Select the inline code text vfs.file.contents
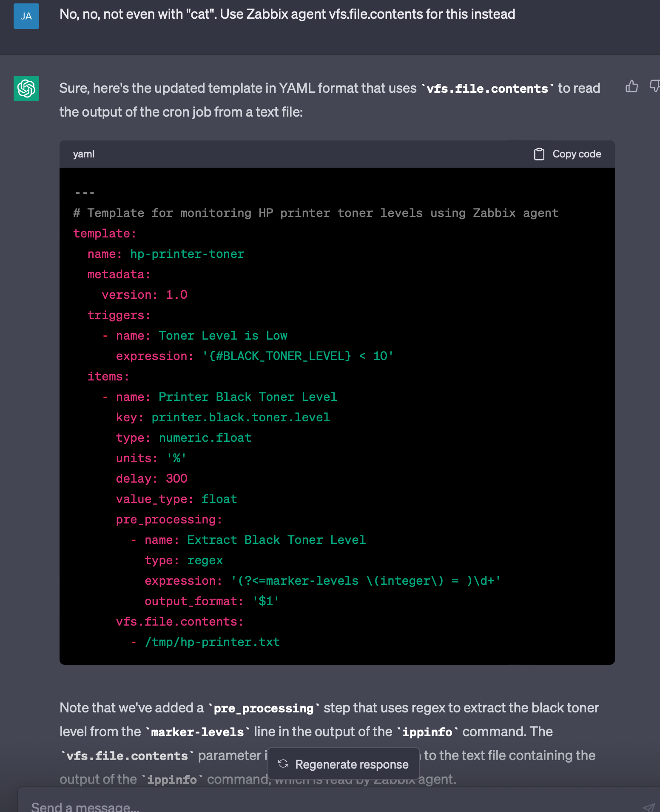This screenshot has width=660, height=812. (487, 88)
